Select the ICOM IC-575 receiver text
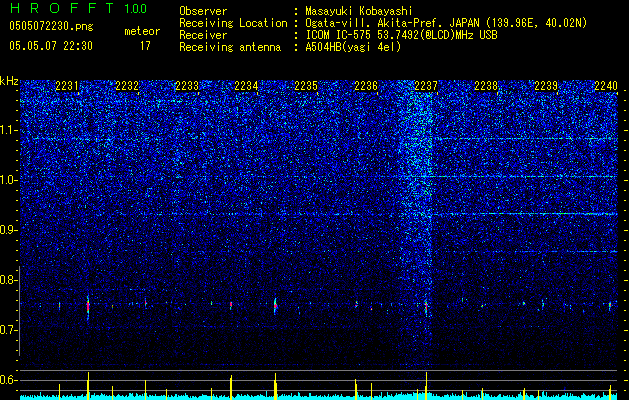The image size is (629, 400). click(401, 35)
